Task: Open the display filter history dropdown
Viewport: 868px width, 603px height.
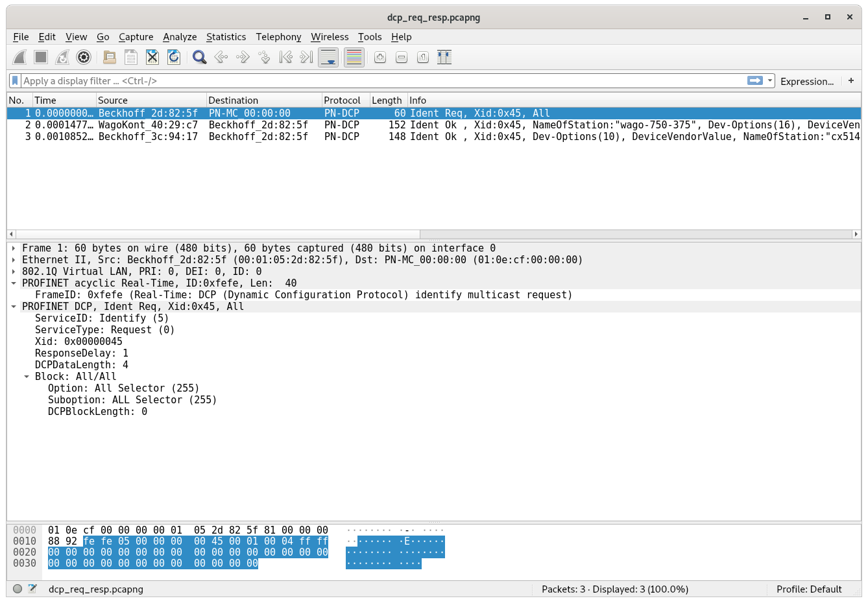Action: coord(770,81)
